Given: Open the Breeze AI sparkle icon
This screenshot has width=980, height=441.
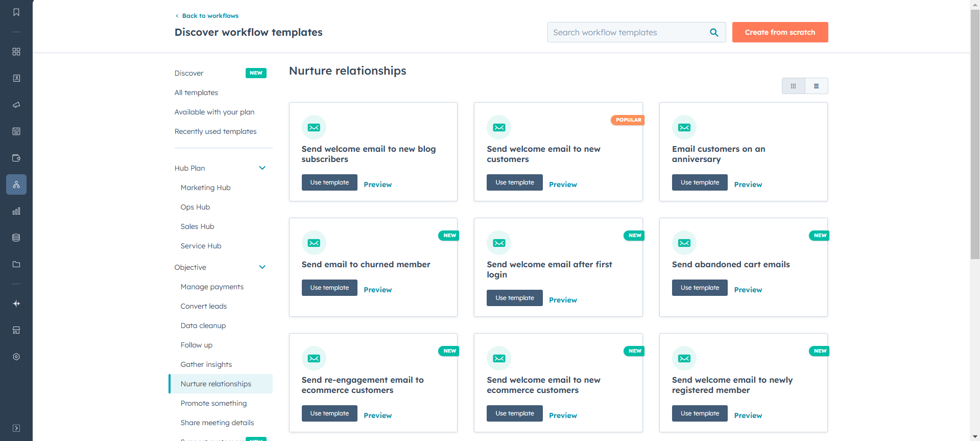Looking at the screenshot, I should 16,304.
